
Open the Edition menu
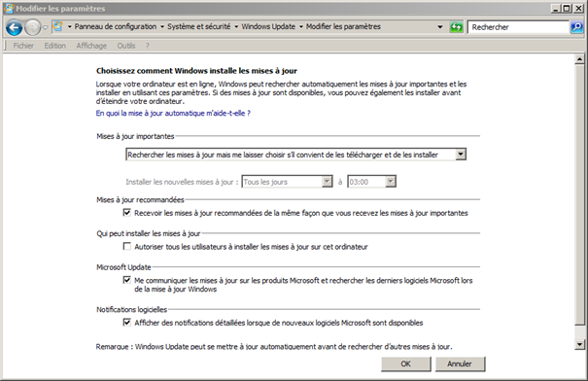tap(54, 46)
